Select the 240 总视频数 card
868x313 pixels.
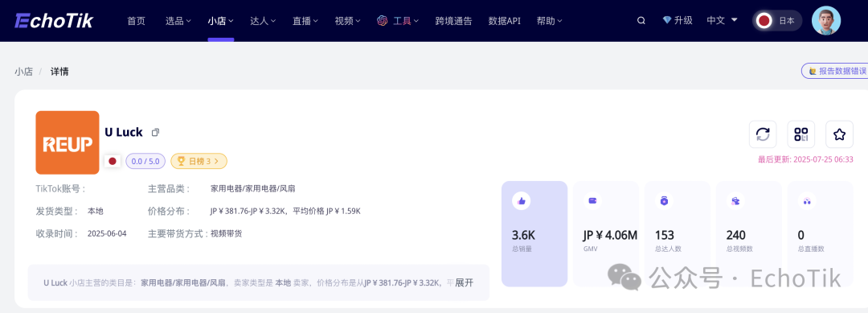749,234
